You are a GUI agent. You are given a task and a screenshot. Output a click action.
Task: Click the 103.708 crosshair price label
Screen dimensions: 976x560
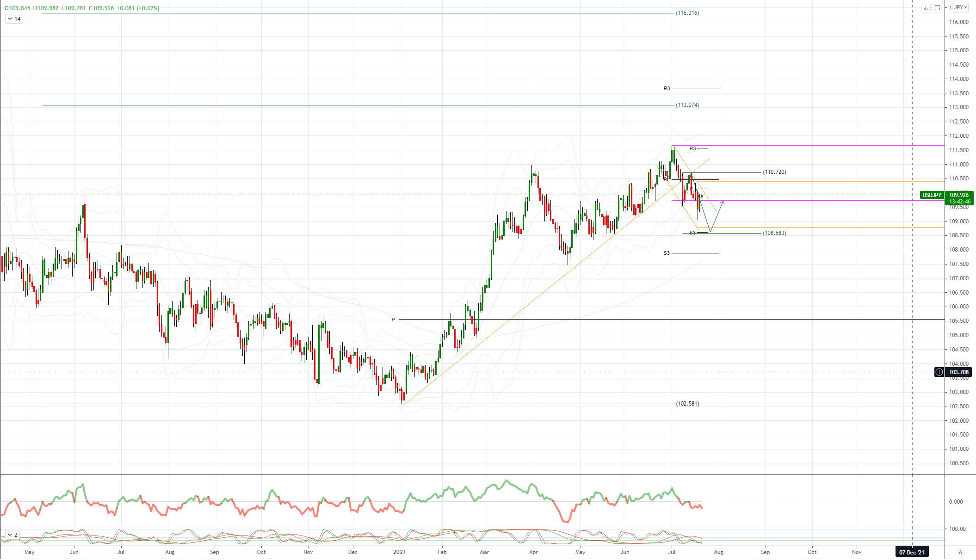tap(958, 372)
